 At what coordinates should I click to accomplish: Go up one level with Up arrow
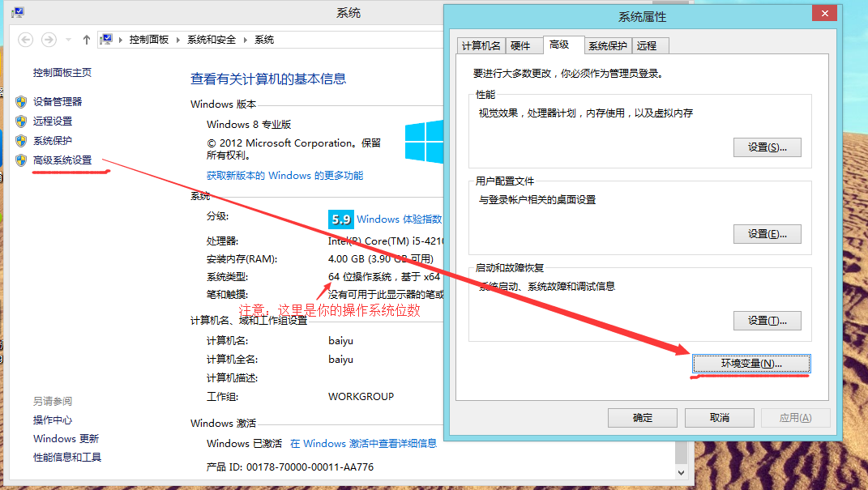click(87, 40)
